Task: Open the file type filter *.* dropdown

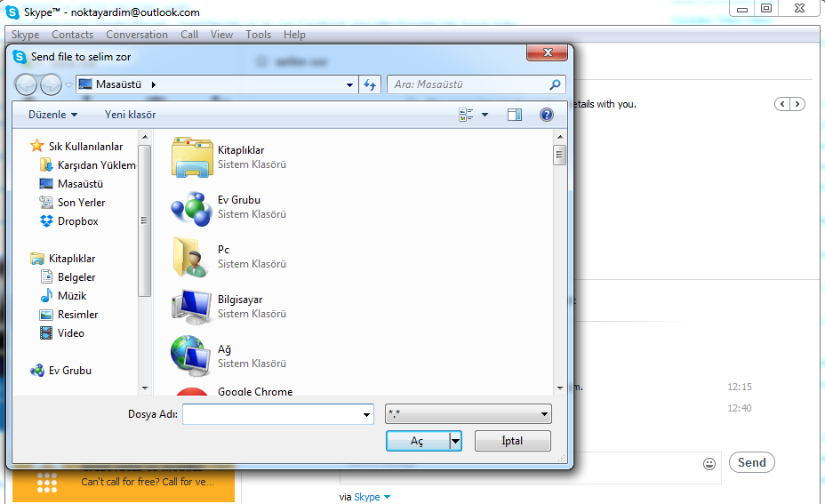Action: point(469,414)
